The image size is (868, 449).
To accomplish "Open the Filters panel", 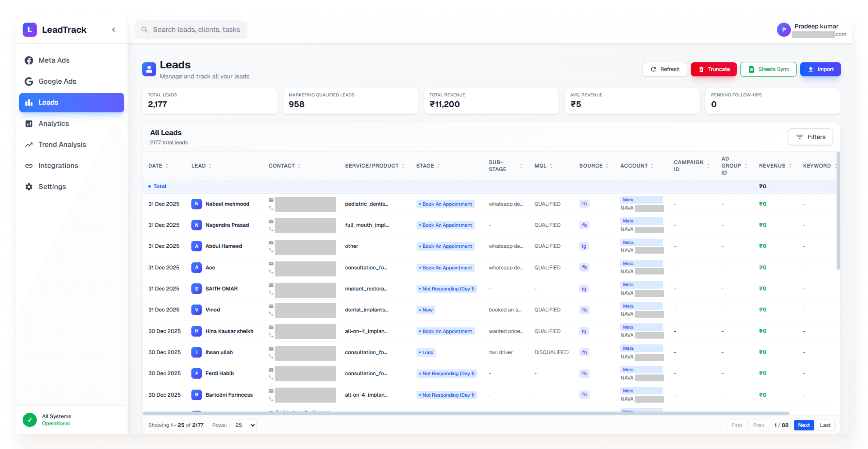I will pos(810,137).
